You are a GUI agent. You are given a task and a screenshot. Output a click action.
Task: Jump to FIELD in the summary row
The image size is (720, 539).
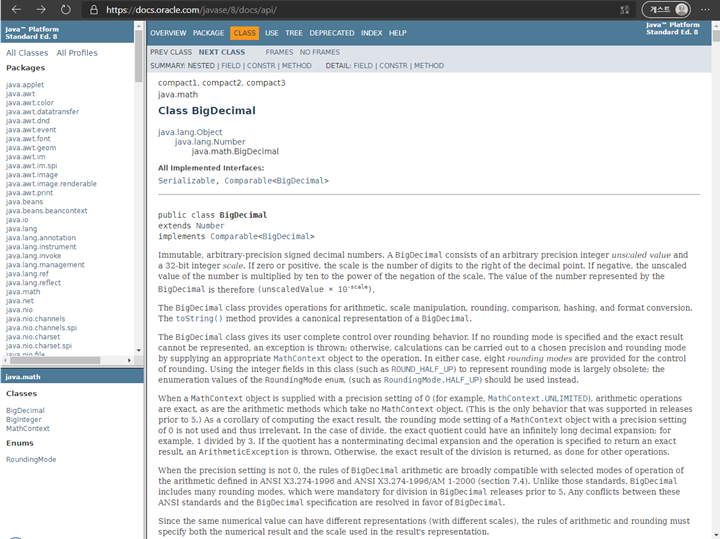(x=231, y=66)
